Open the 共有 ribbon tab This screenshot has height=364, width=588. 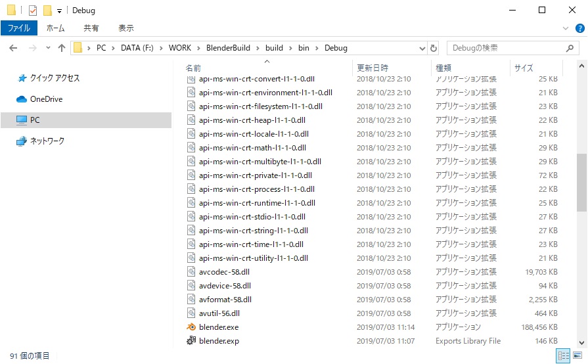click(x=91, y=28)
